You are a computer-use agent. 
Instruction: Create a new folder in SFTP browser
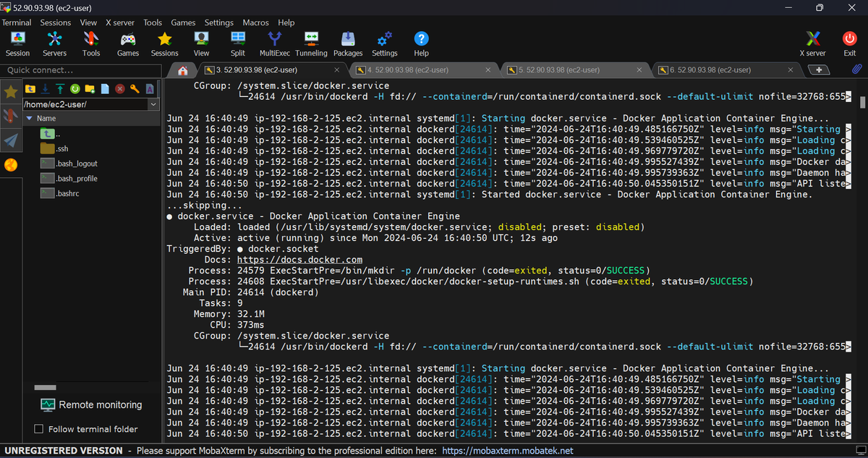click(90, 89)
